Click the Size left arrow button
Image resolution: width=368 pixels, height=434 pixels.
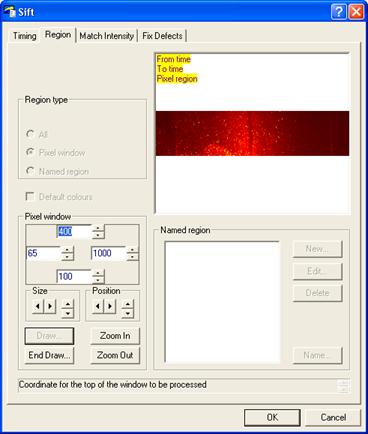pos(38,306)
